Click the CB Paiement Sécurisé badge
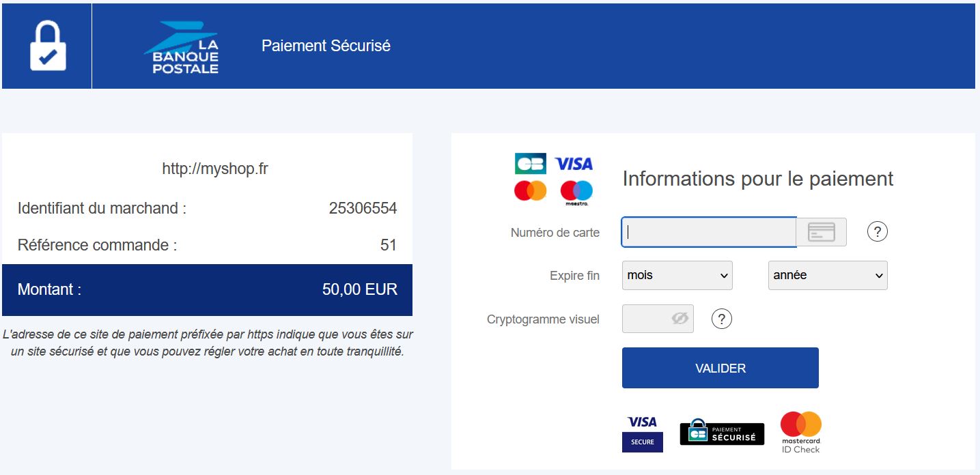Image resolution: width=980 pixels, height=475 pixels. pos(722,433)
